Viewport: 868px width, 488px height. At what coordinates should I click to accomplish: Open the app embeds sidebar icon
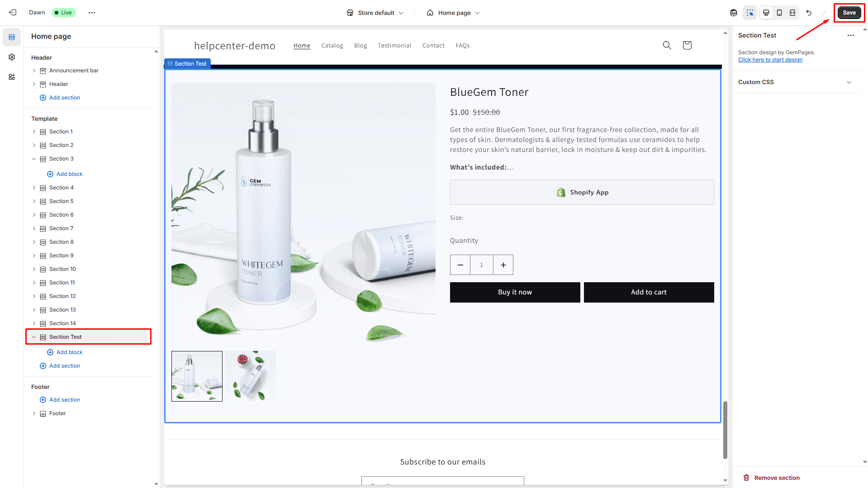coord(12,77)
